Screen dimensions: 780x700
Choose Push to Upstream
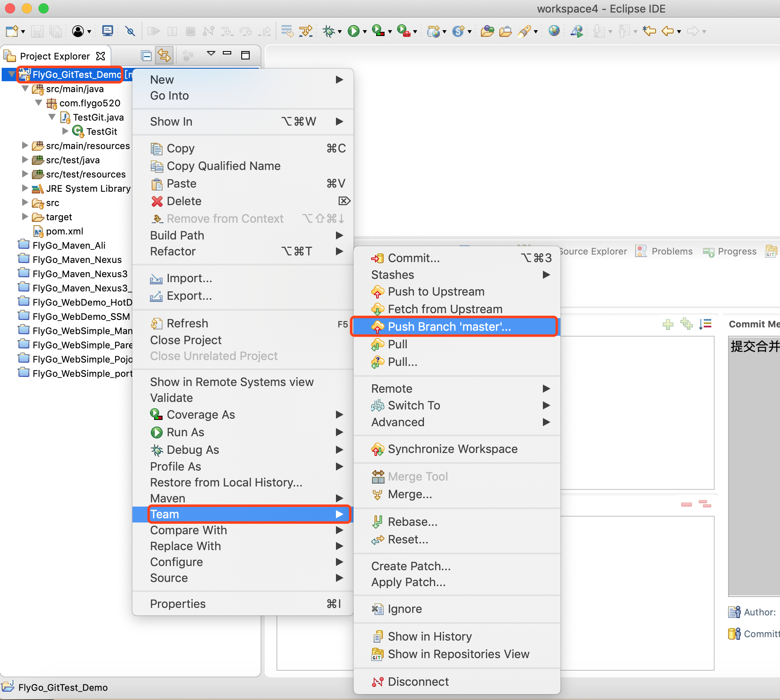(x=457, y=291)
